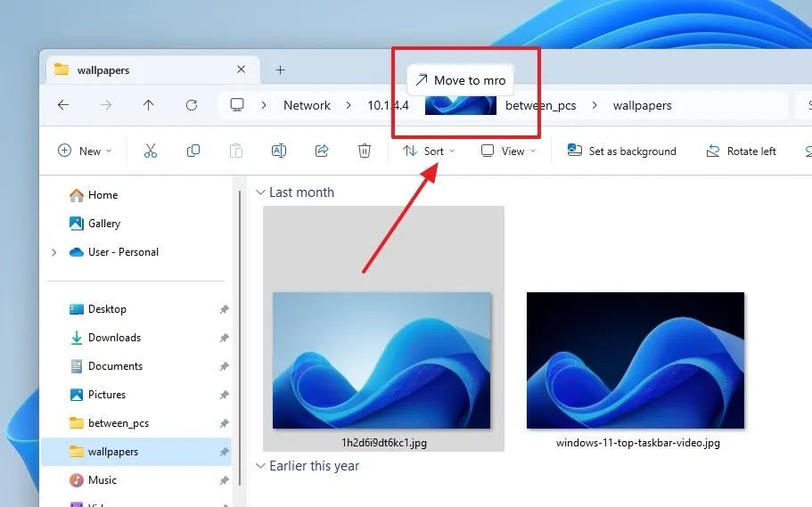Open the Sort options dropdown

(x=429, y=151)
